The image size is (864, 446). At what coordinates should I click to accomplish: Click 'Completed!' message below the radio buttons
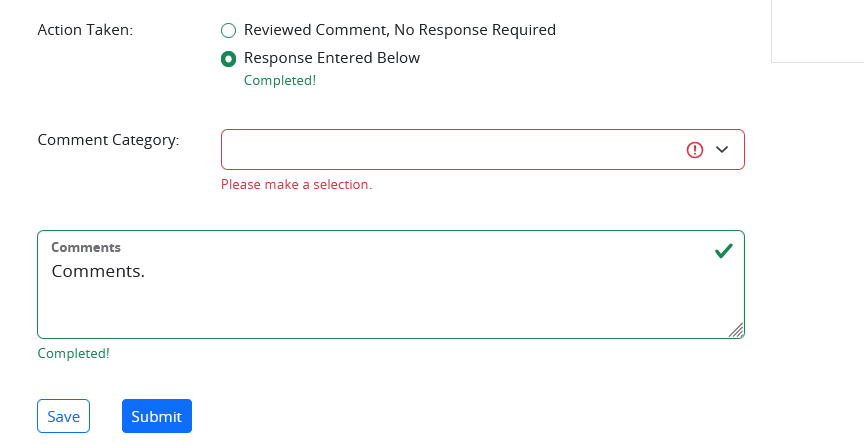[280, 80]
